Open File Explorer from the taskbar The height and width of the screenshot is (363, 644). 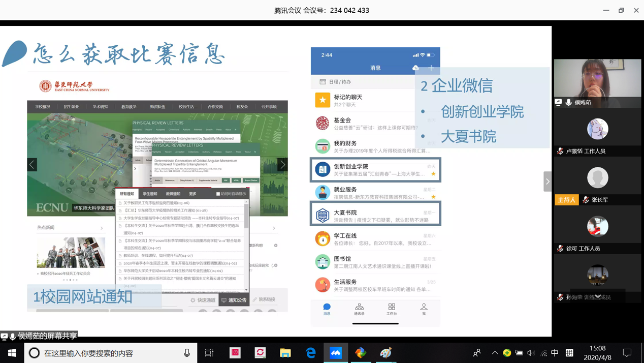pos(285,352)
